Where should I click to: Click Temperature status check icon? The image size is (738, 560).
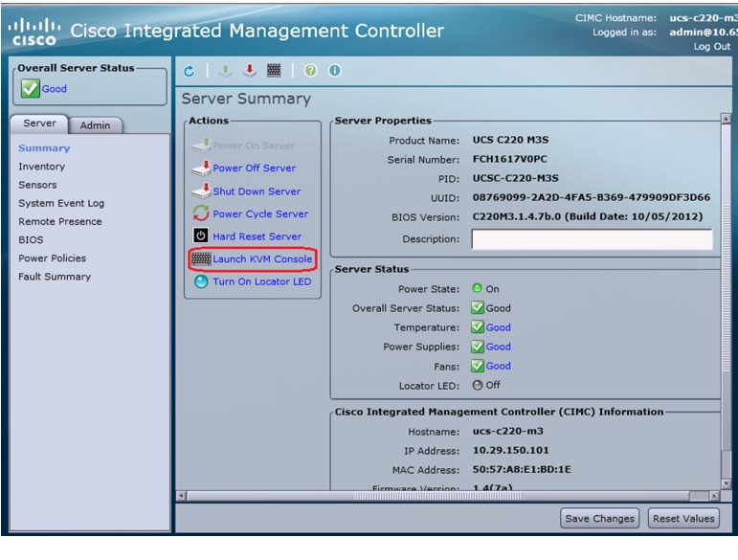[478, 327]
